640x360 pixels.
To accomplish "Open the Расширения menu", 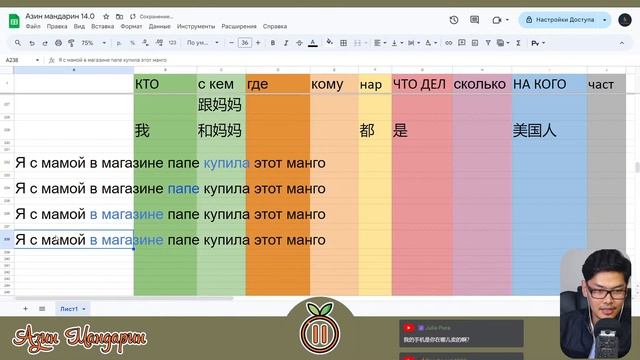I will click(x=239, y=26).
